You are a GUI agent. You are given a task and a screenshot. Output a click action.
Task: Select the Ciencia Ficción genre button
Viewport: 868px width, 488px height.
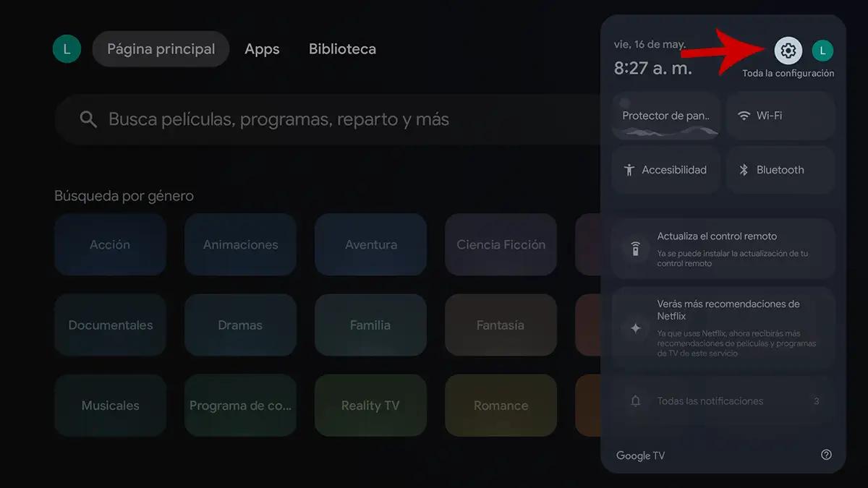click(x=501, y=244)
